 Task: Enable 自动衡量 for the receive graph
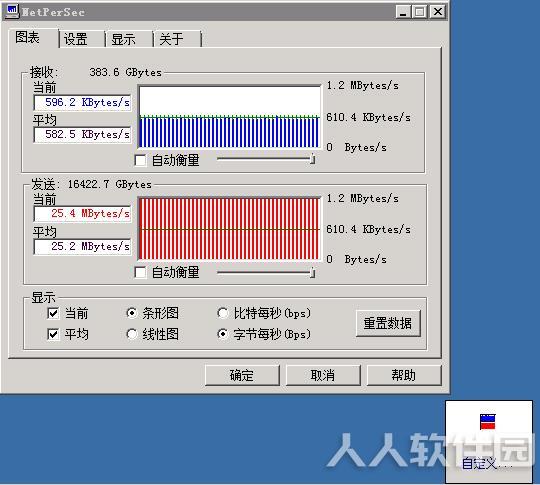tap(140, 161)
